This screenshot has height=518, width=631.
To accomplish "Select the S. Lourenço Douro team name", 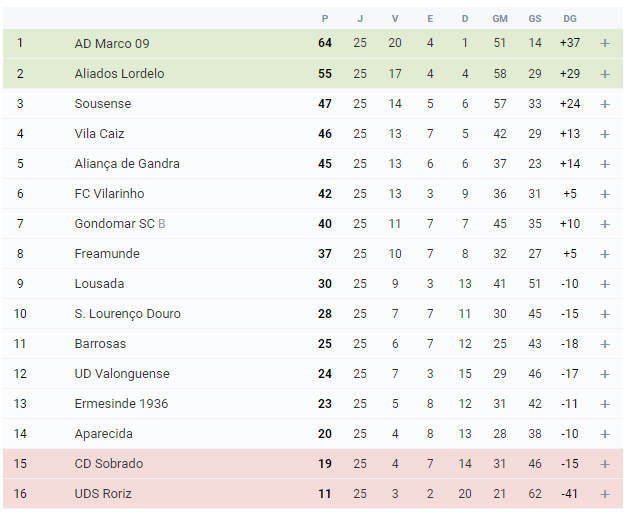I will pyautogui.click(x=128, y=314).
